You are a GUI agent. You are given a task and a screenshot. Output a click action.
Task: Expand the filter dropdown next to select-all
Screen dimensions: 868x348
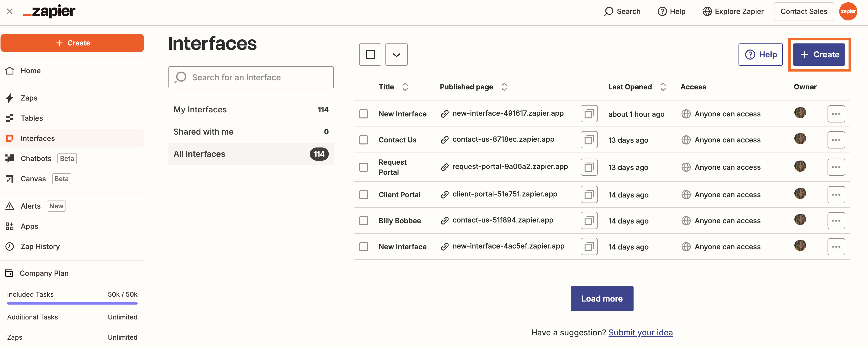click(x=396, y=54)
